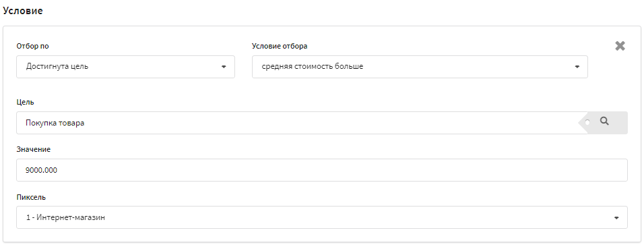644x245 pixels.
Task: Click the Отбор по field label
Action: coord(32,46)
